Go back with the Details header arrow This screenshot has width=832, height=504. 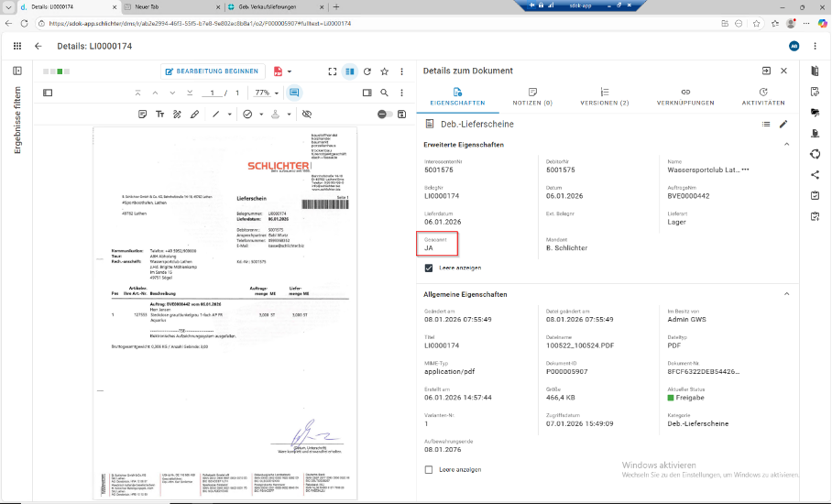[38, 46]
